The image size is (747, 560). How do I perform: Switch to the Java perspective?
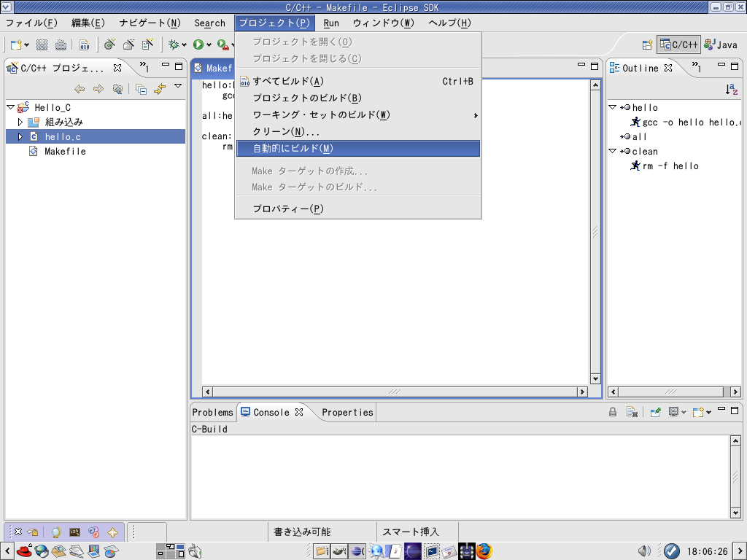tap(721, 44)
